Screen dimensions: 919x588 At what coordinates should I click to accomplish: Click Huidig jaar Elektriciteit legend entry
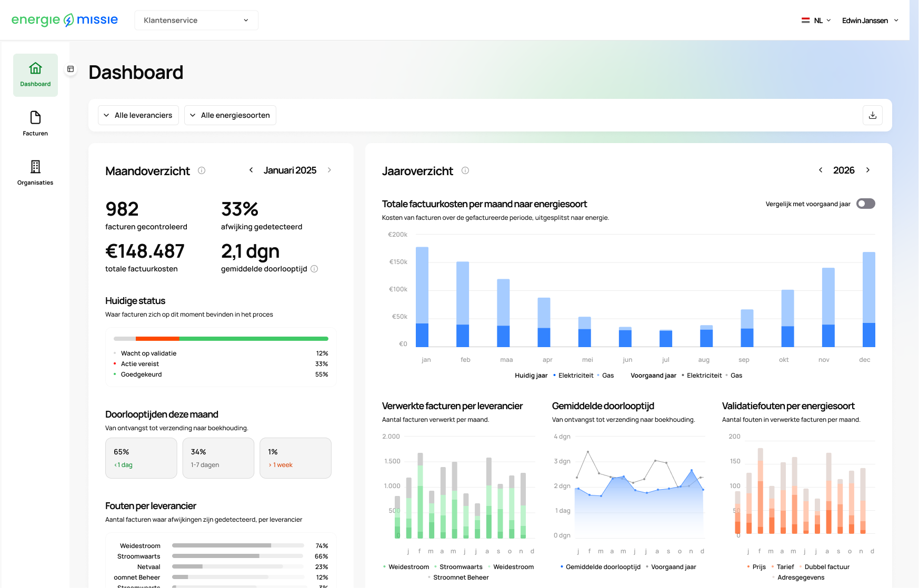pyautogui.click(x=573, y=376)
